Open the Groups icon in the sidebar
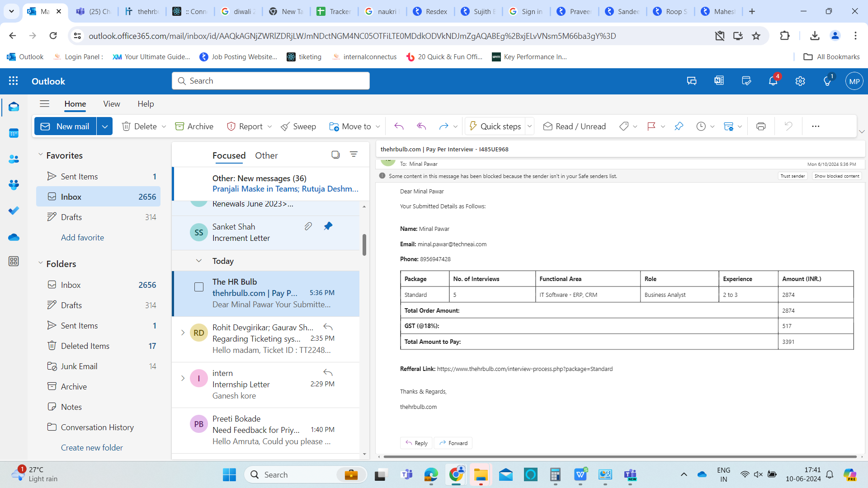The width and height of the screenshot is (868, 488). 14,185
